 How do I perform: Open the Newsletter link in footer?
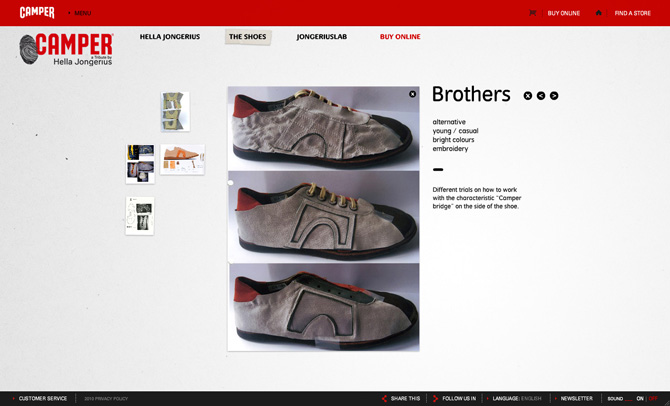(576, 398)
